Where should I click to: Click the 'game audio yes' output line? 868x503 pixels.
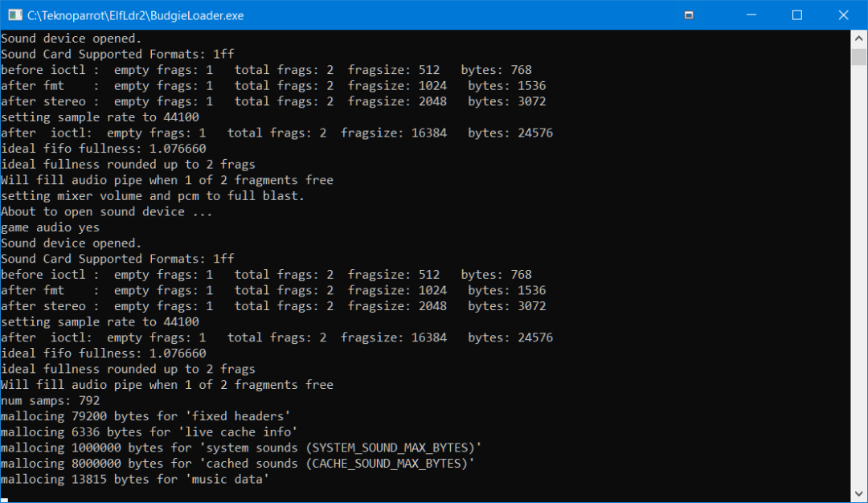51,227
